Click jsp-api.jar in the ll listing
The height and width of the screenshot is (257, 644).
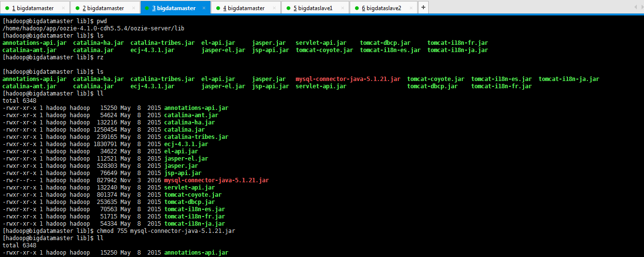pos(183,173)
